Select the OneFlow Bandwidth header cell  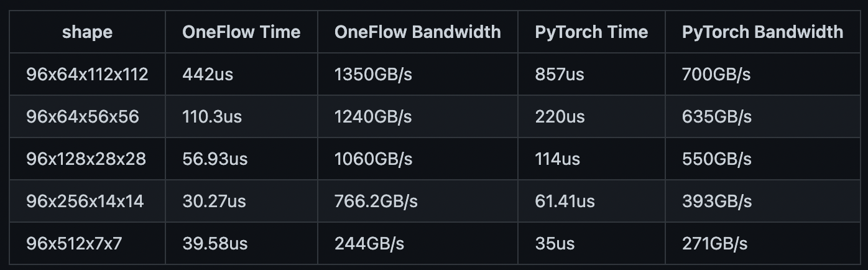point(417,32)
